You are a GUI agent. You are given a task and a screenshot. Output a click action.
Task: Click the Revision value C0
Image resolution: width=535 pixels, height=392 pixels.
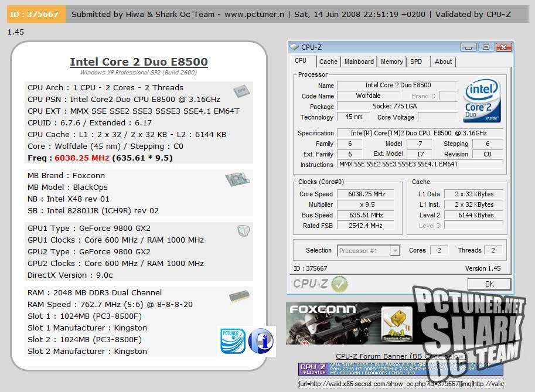point(487,154)
